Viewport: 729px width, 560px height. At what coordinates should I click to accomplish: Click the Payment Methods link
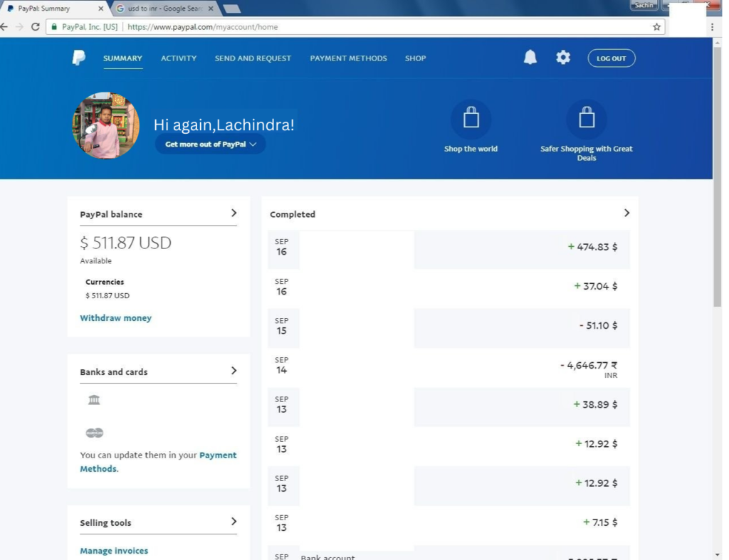[x=158, y=462]
